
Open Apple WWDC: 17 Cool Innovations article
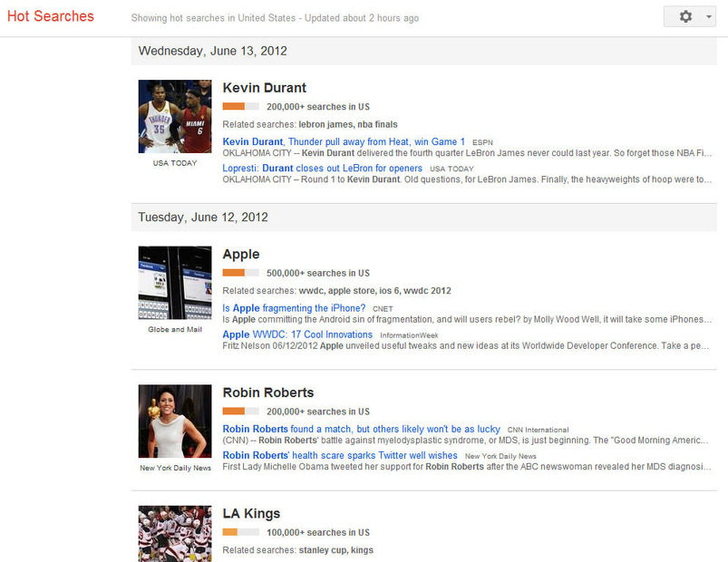pos(297,334)
